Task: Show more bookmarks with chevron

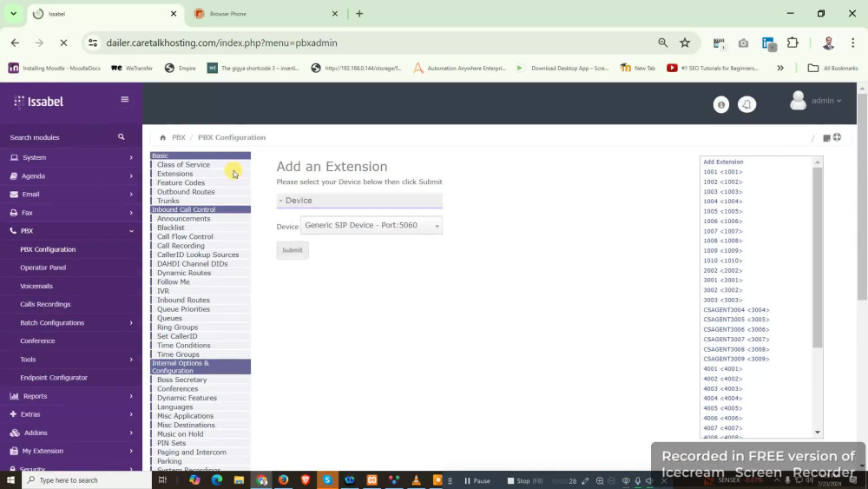Action: click(780, 68)
